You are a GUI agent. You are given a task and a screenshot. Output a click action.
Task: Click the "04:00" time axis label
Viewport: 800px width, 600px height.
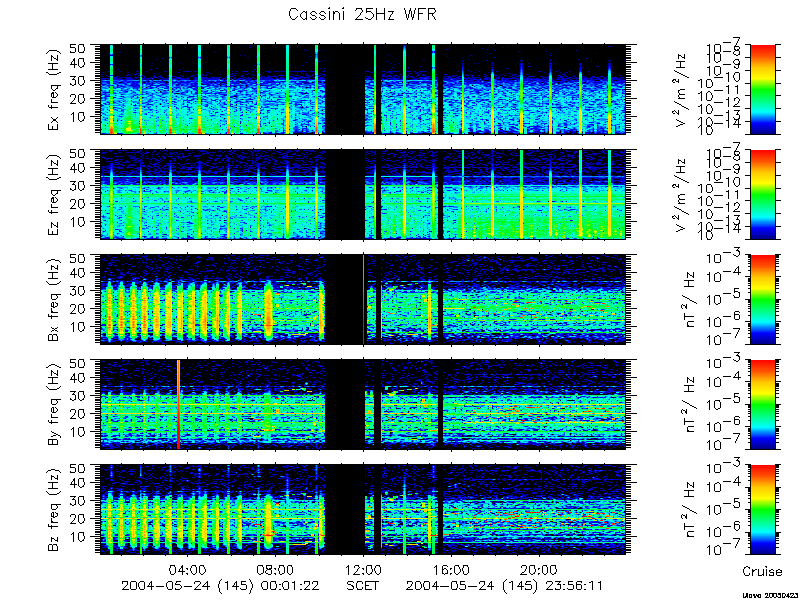(x=187, y=569)
